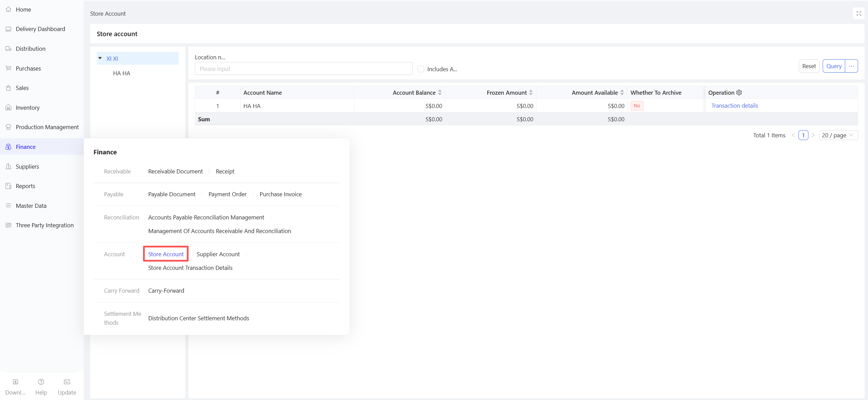Expand more options next to Query
The image size is (868, 400).
point(851,66)
